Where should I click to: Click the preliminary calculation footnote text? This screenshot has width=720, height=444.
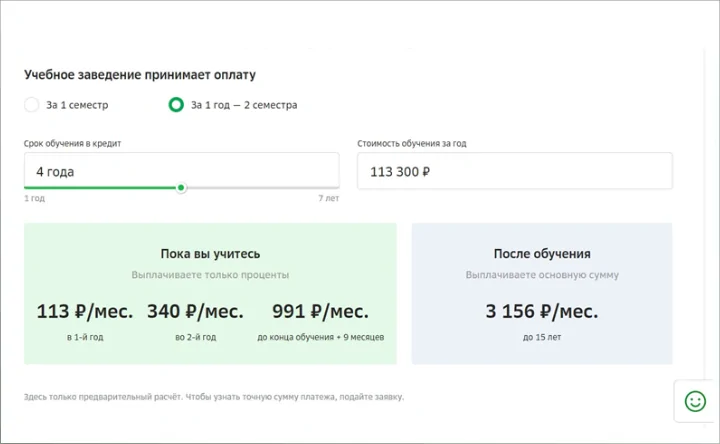coord(214,397)
